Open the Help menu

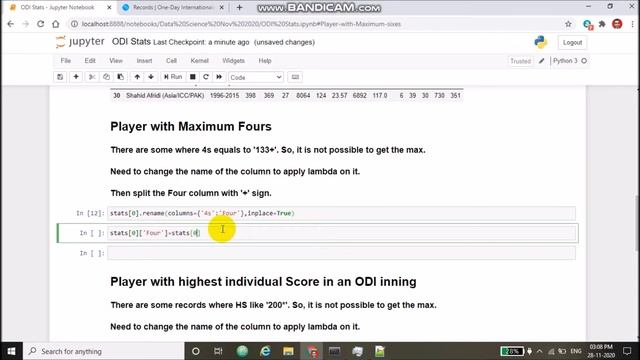pos(265,61)
